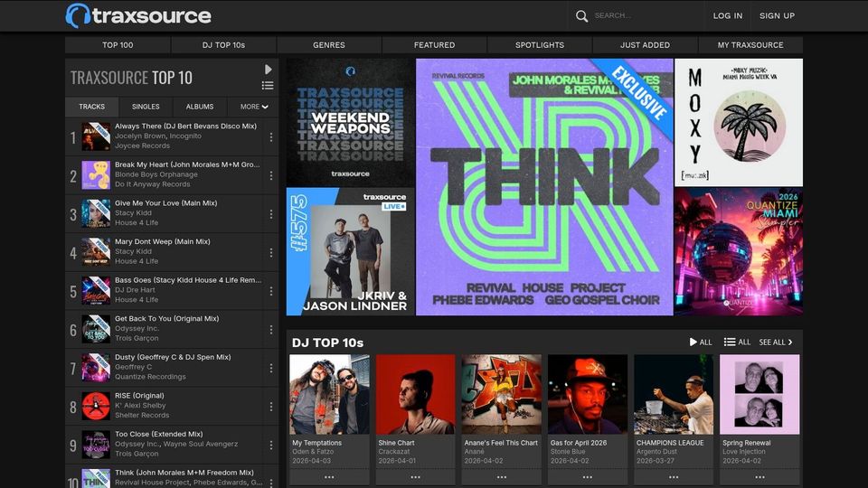Click Break My Heart track artwork

click(x=96, y=175)
